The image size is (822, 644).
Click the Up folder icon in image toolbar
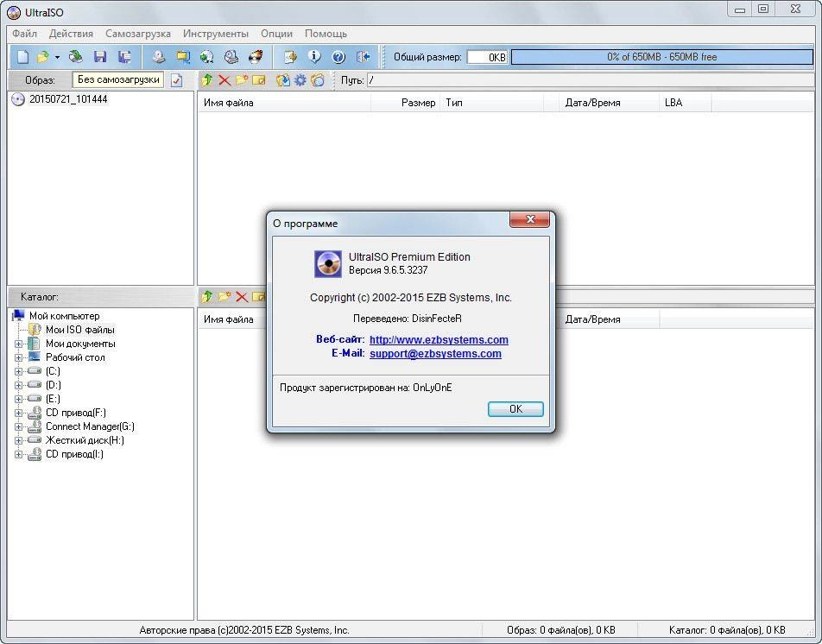pyautogui.click(x=207, y=80)
